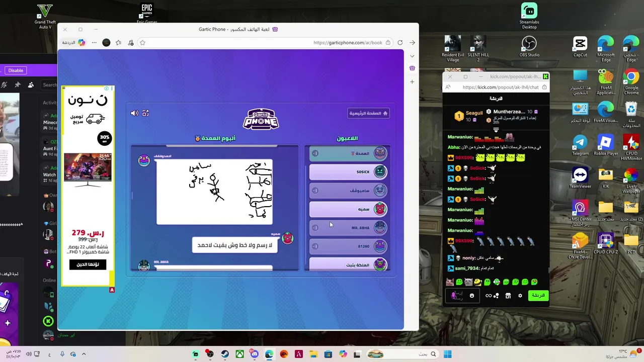This screenshot has width=644, height=362.
Task: Open Telegram desktop shortcut
Action: (580, 145)
